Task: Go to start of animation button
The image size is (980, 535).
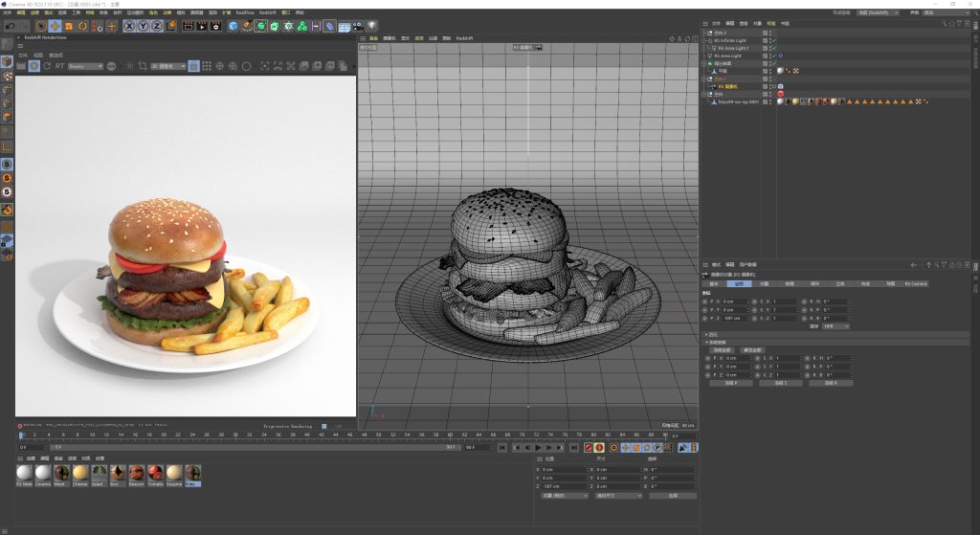Action: click(x=502, y=448)
